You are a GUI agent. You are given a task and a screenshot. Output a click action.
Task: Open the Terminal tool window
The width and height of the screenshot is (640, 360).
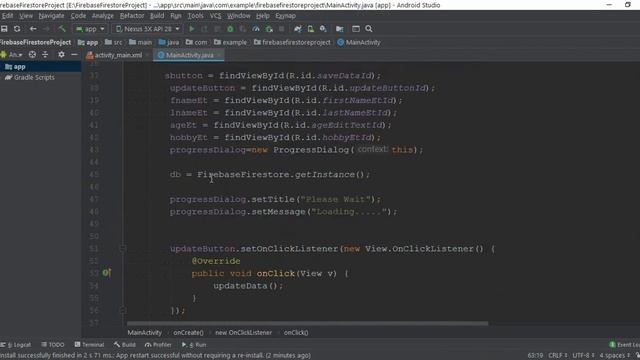click(x=89, y=345)
